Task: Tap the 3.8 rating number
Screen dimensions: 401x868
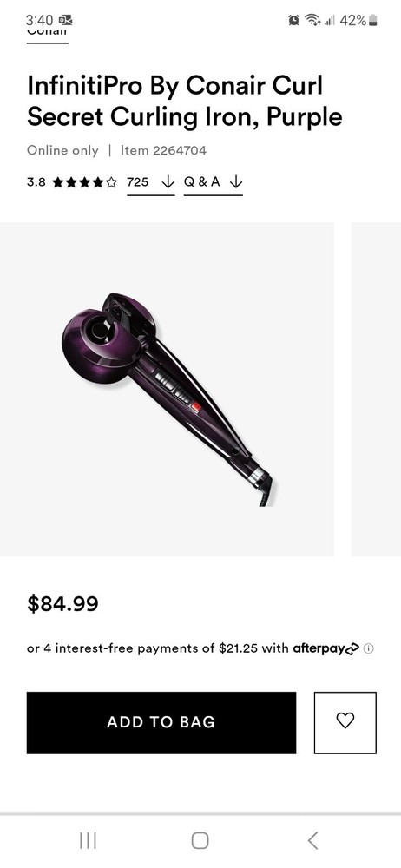Action: (x=36, y=181)
